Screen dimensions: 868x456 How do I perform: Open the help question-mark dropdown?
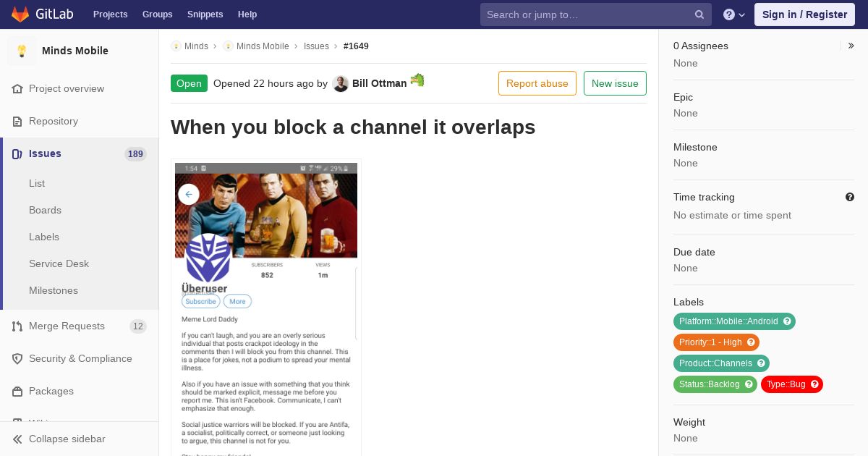point(733,14)
